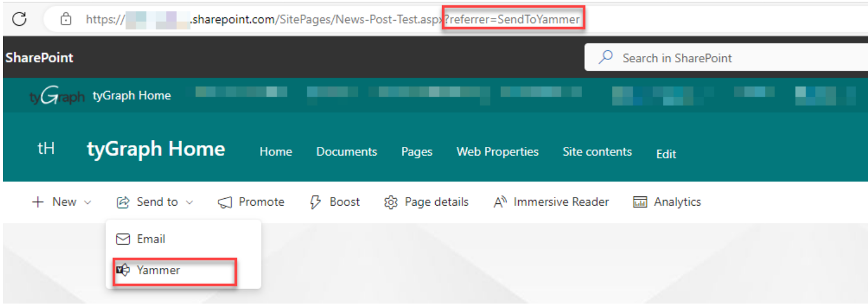Click the browser address bar URL
The width and height of the screenshot is (868, 307).
click(333, 20)
